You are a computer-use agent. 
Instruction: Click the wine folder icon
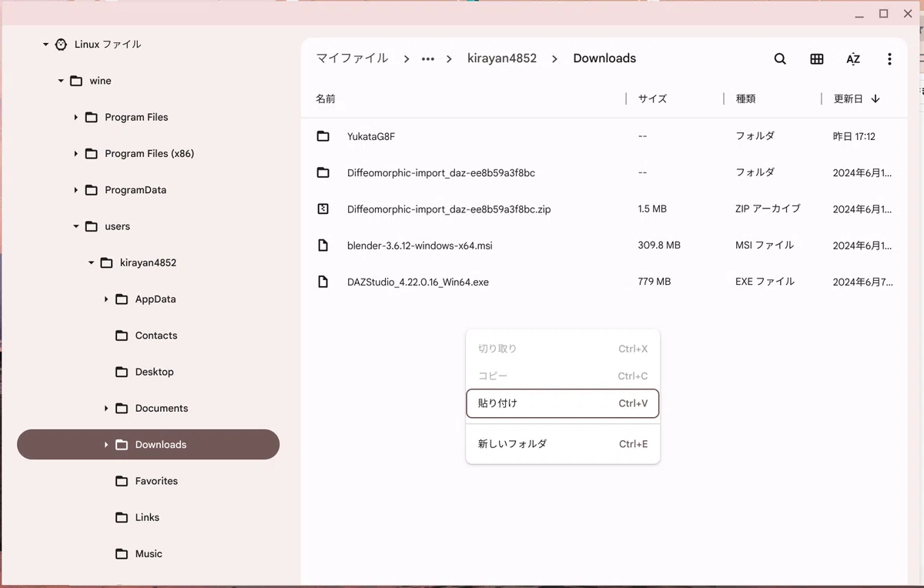[x=76, y=81]
